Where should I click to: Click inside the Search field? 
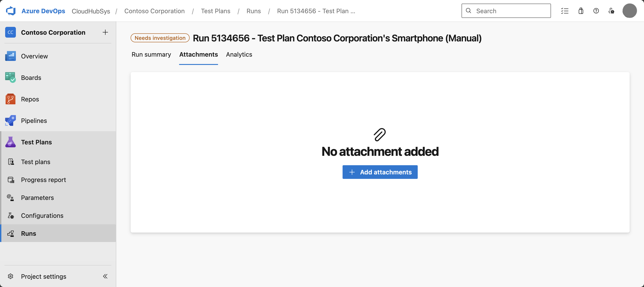pyautogui.click(x=506, y=11)
